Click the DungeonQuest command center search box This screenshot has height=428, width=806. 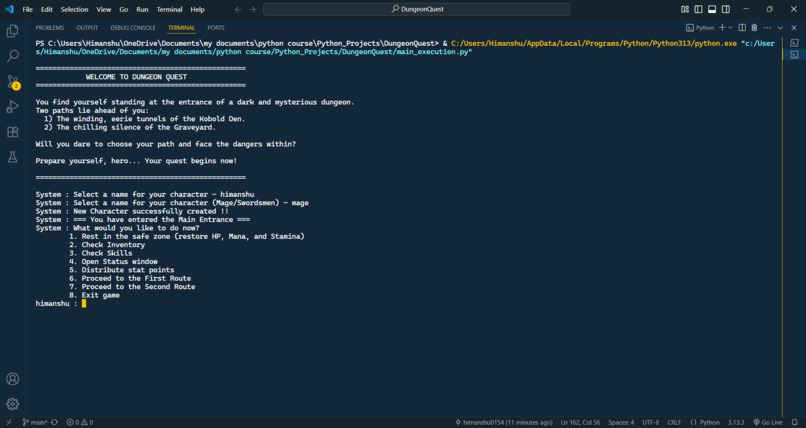416,9
